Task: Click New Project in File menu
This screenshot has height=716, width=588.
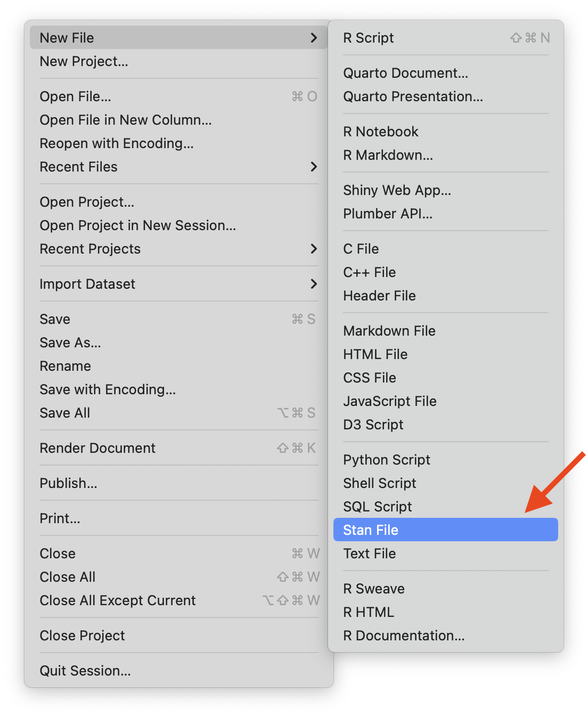Action: pos(84,61)
